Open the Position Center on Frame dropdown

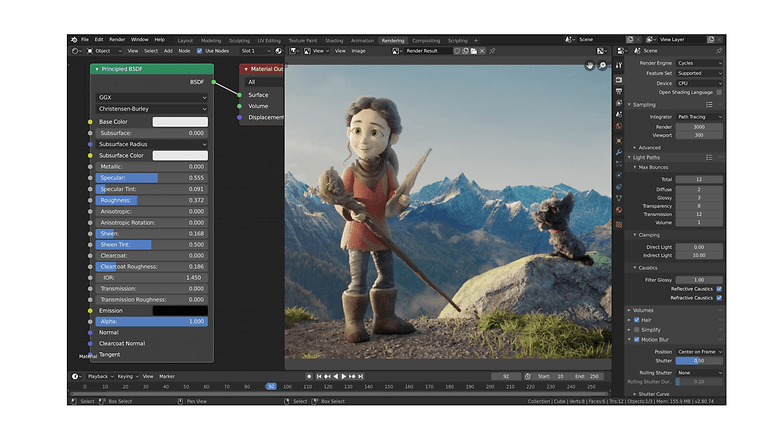coord(699,352)
